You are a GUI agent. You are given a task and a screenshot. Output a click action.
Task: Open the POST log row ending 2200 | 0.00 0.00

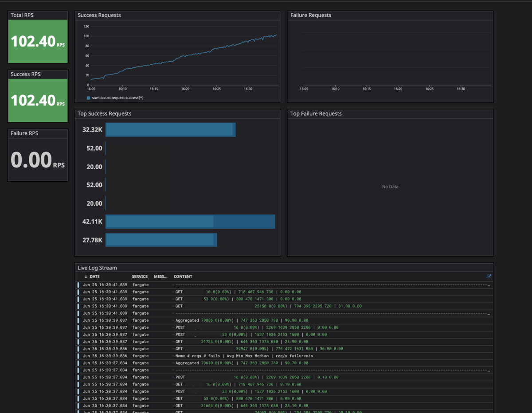284,327
